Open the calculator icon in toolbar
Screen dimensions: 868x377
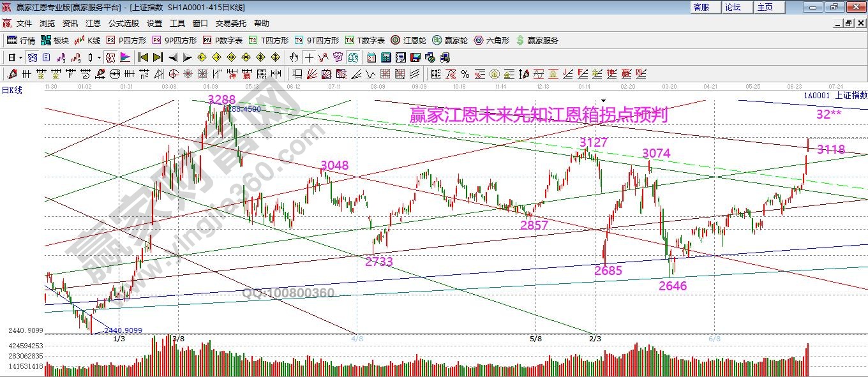[385, 57]
